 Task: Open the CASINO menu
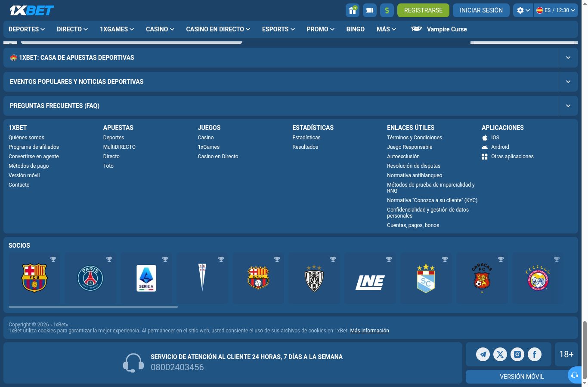pyautogui.click(x=160, y=29)
